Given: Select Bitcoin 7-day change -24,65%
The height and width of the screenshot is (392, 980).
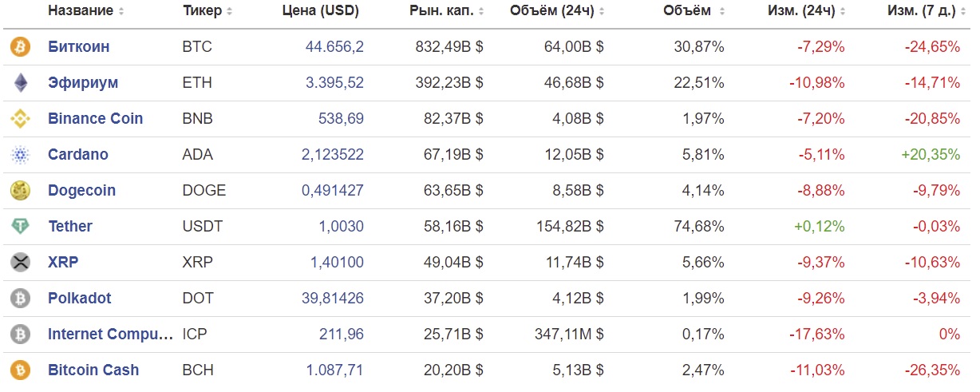Looking at the screenshot, I should (933, 47).
